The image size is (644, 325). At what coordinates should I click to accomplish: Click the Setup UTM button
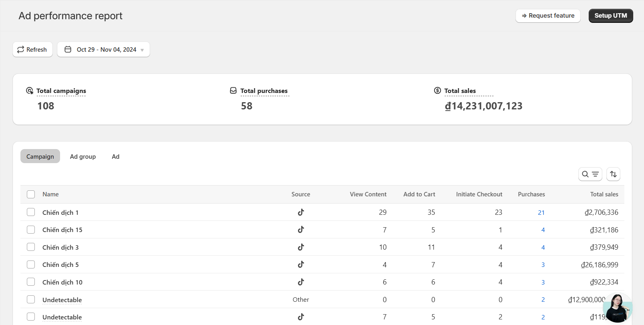coord(610,16)
